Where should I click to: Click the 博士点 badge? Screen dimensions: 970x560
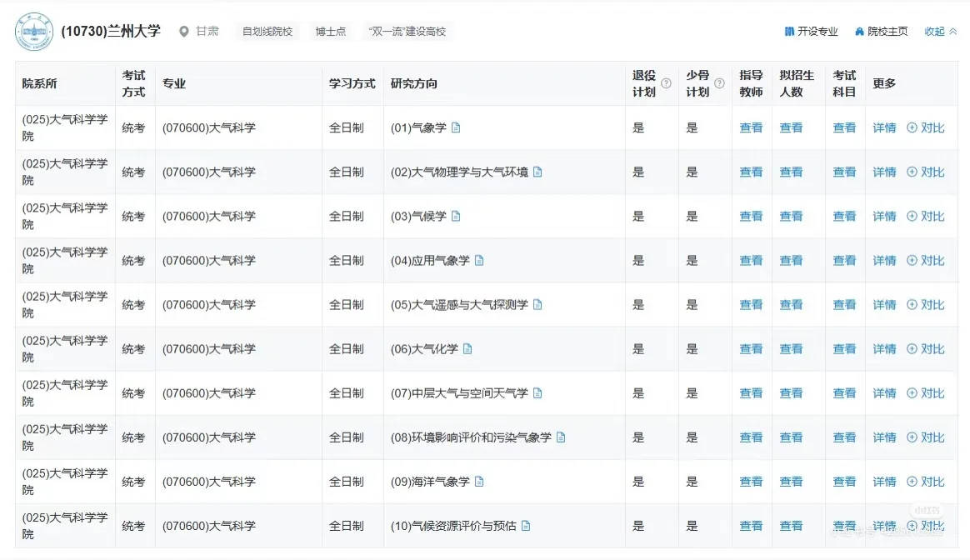pos(330,31)
